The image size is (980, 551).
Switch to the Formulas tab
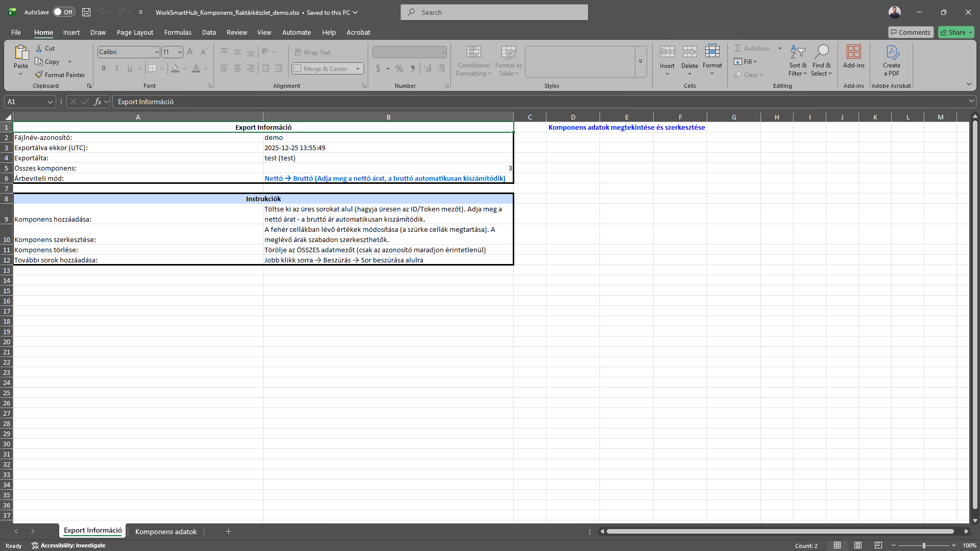pyautogui.click(x=178, y=32)
